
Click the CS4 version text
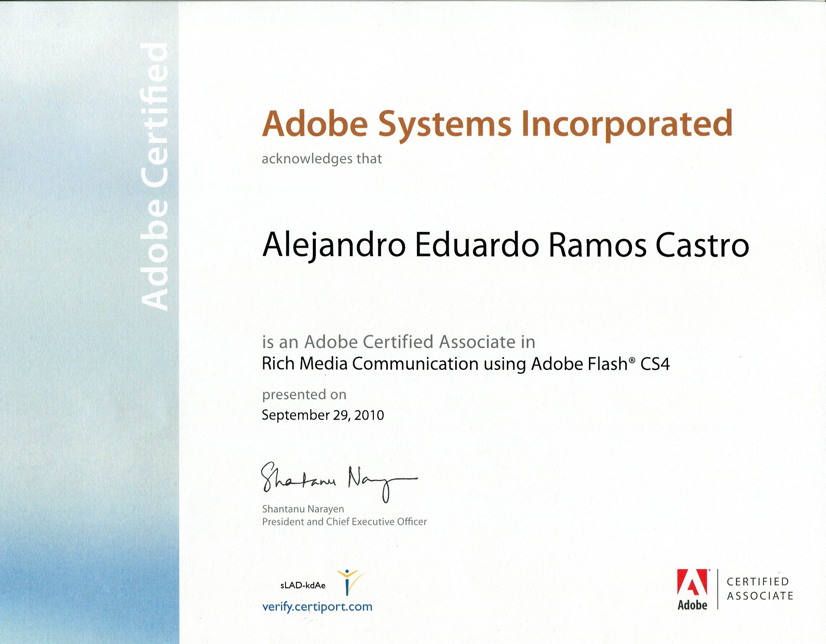click(x=655, y=364)
